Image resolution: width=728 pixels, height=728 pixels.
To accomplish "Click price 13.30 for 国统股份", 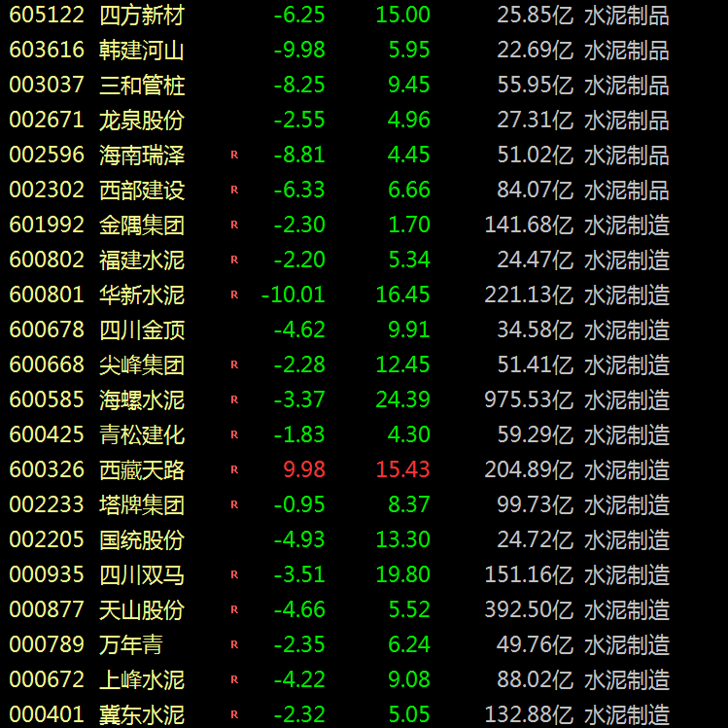I will 402,539.
